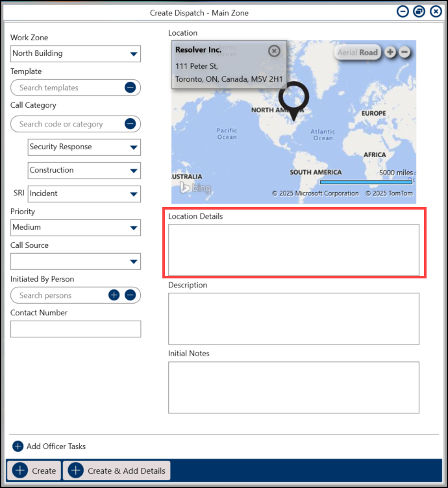Zoom in on the map
The image size is (448, 488).
click(x=390, y=52)
